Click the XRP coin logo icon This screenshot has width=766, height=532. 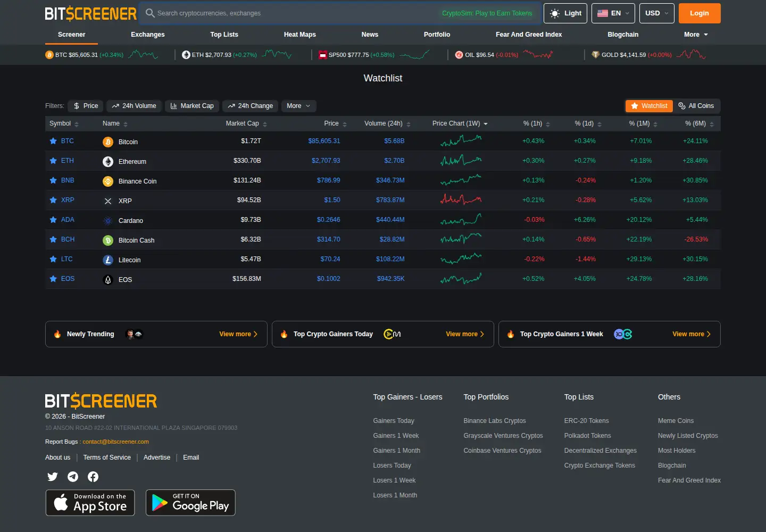click(x=108, y=201)
